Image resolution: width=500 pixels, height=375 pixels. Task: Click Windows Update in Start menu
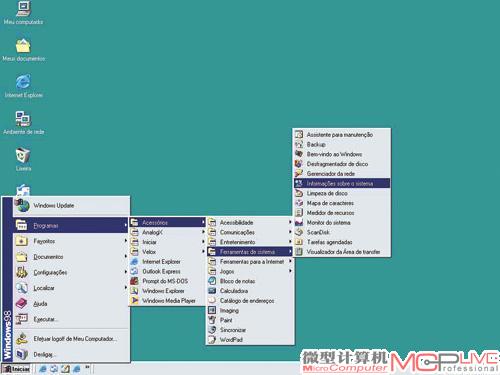coord(71,206)
